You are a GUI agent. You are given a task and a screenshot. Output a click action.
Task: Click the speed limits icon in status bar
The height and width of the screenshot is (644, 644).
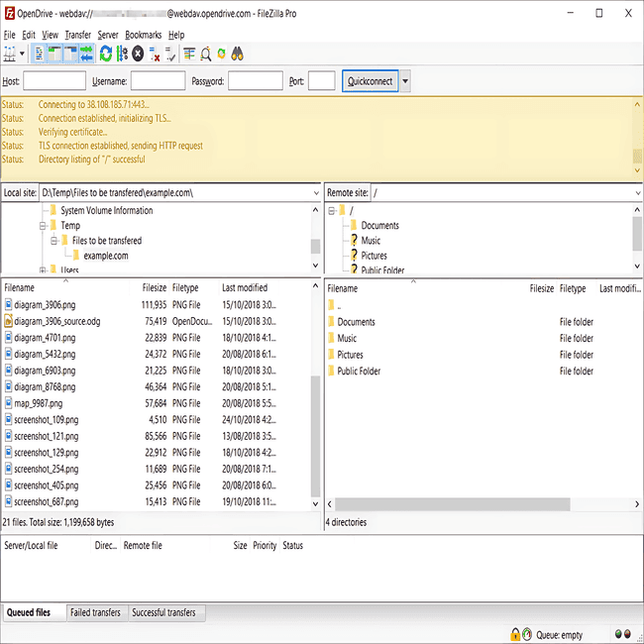click(x=527, y=634)
